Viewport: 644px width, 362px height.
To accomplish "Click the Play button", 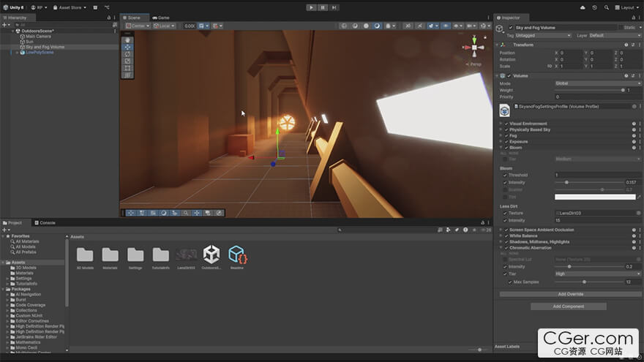I will [311, 7].
